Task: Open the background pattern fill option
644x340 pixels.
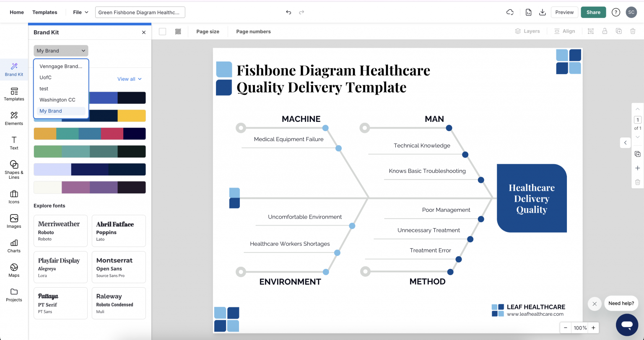Action: [178, 31]
